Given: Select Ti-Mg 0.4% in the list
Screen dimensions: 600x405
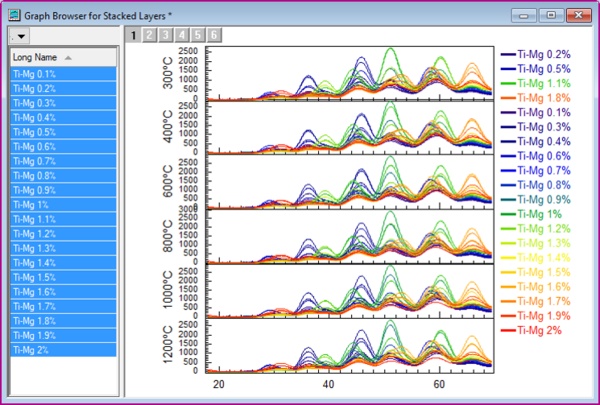Looking at the screenshot, I should (x=64, y=118).
